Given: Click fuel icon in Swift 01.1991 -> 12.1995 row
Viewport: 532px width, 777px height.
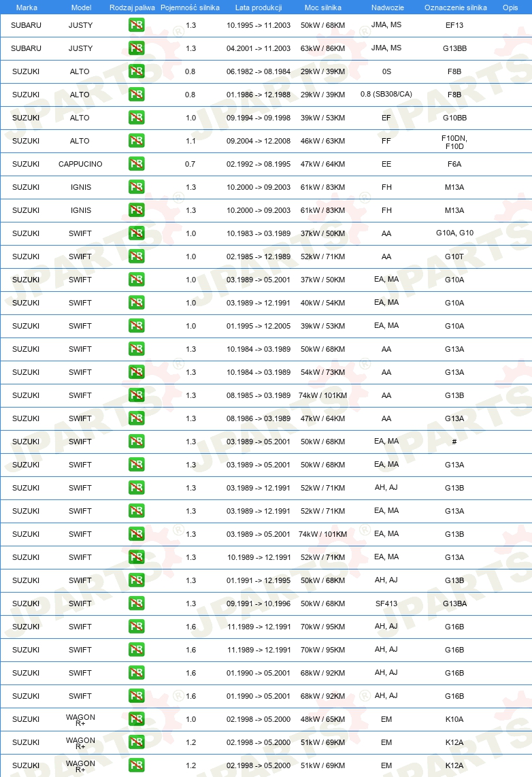Looking at the screenshot, I should (x=136, y=580).
